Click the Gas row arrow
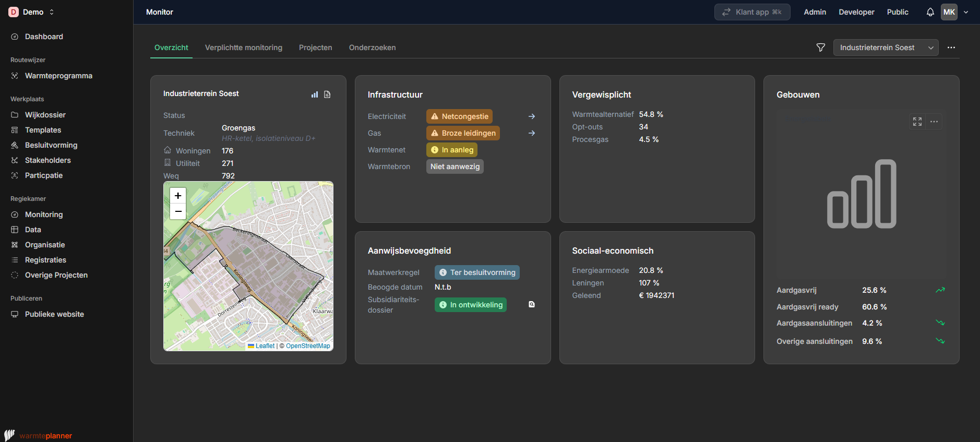The image size is (980, 442). pos(531,133)
